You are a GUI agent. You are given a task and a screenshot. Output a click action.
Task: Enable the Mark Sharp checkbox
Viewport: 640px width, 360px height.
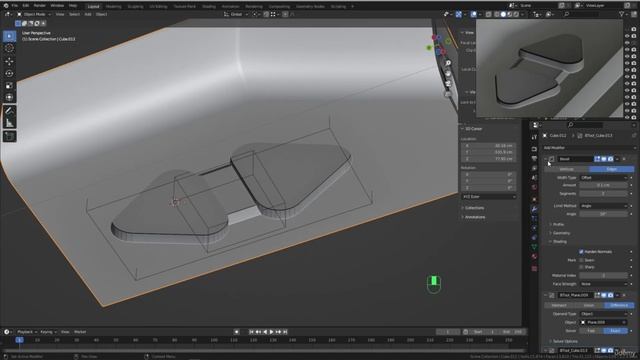coord(581,267)
